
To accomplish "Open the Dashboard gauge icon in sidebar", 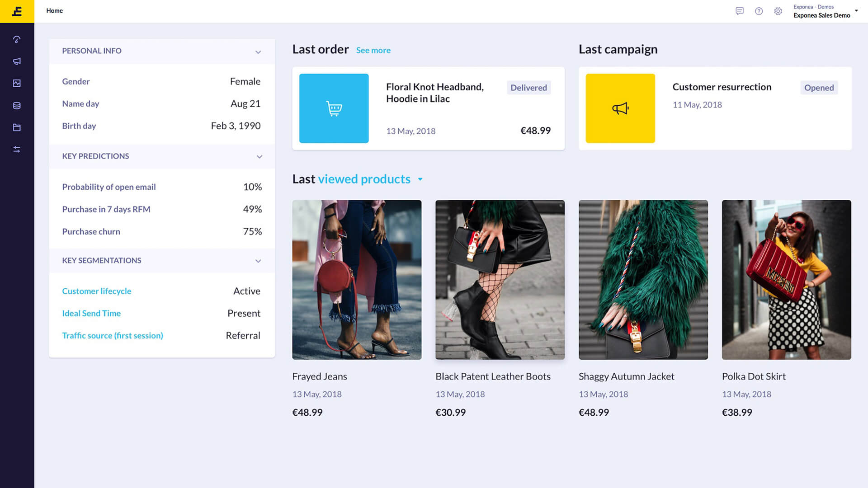I will click(x=17, y=39).
